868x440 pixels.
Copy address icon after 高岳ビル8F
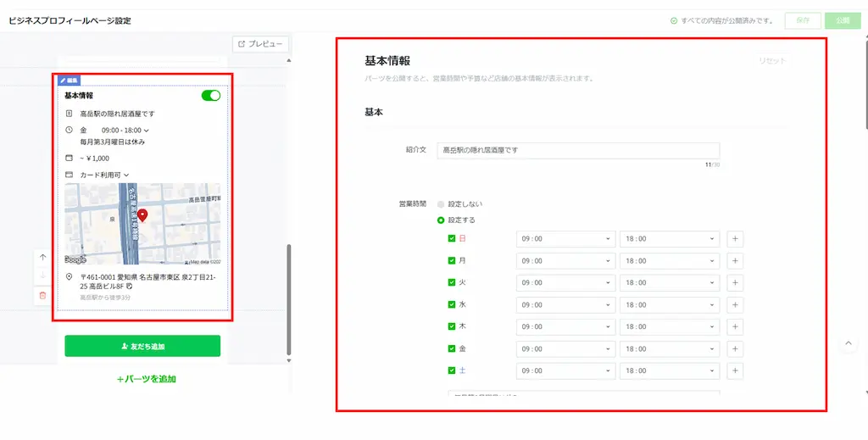[x=129, y=287]
